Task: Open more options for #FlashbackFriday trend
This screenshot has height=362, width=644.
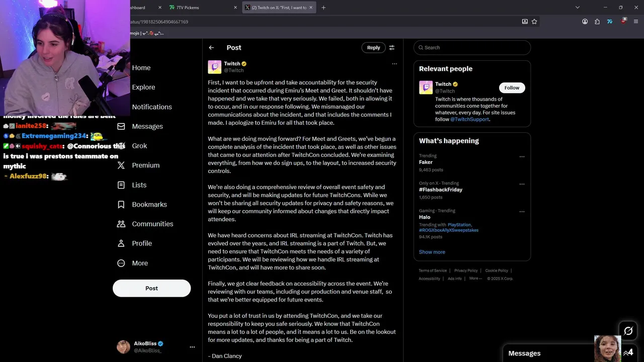Action: pyautogui.click(x=522, y=184)
